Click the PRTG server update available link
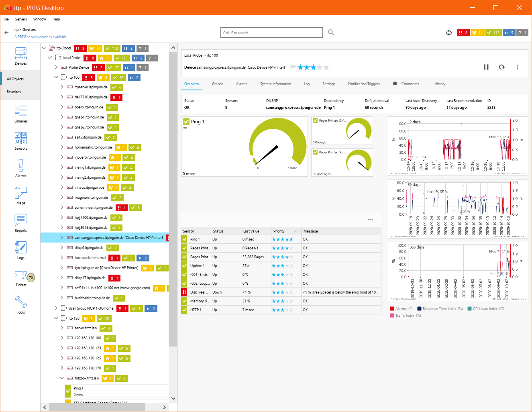The width and height of the screenshot is (532, 412). [41, 37]
